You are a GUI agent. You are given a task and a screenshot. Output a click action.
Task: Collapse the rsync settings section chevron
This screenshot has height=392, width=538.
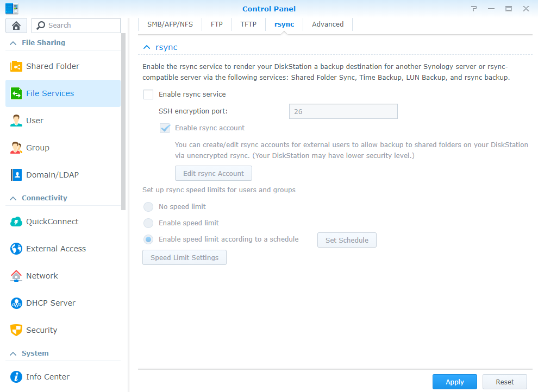point(147,47)
